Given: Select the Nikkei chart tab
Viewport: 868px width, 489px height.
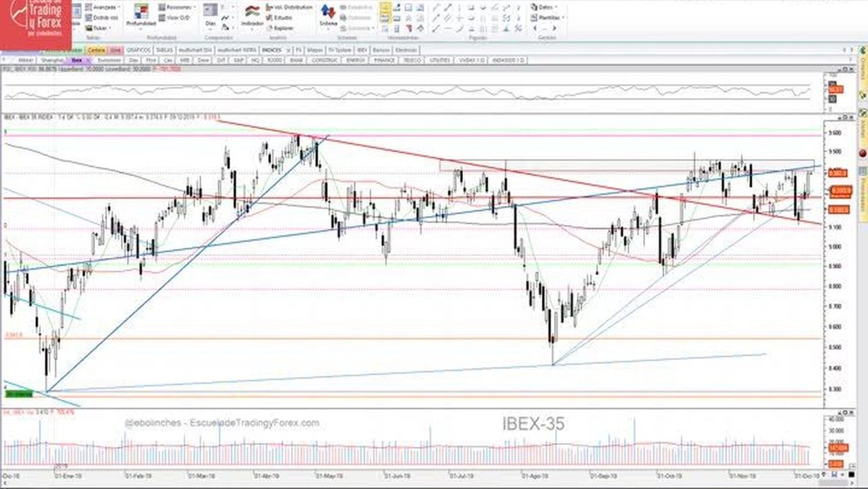Looking at the screenshot, I should (26, 60).
